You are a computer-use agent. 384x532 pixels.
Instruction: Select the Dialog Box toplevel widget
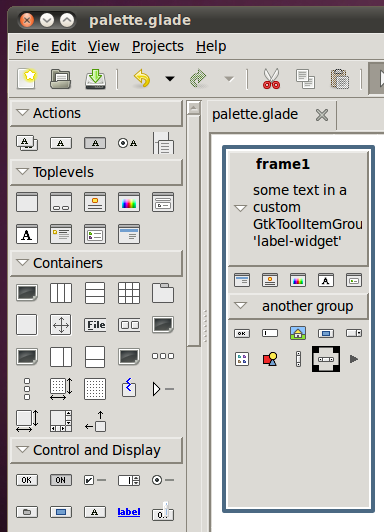pyautogui.click(x=61, y=202)
